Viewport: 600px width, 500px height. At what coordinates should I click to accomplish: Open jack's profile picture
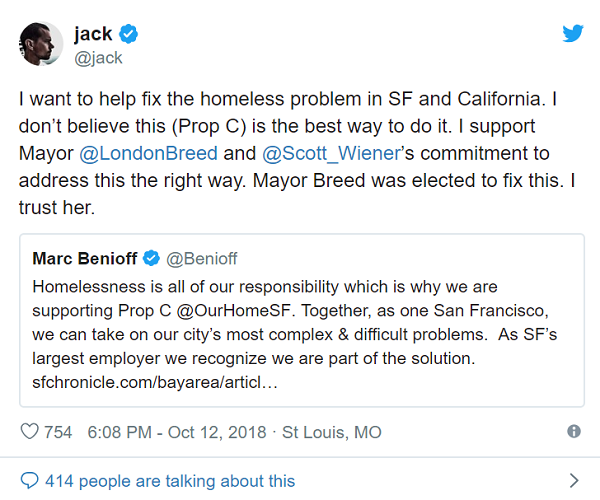coord(41,45)
